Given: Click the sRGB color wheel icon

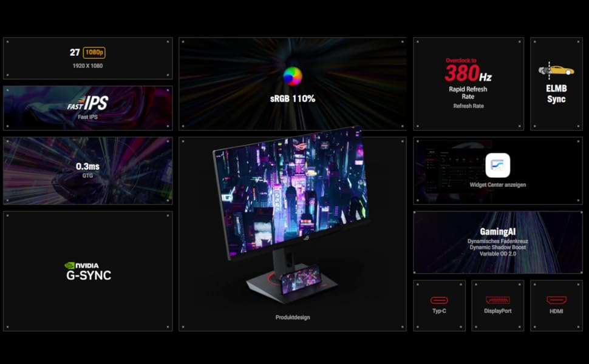Looking at the screenshot, I should (293, 76).
